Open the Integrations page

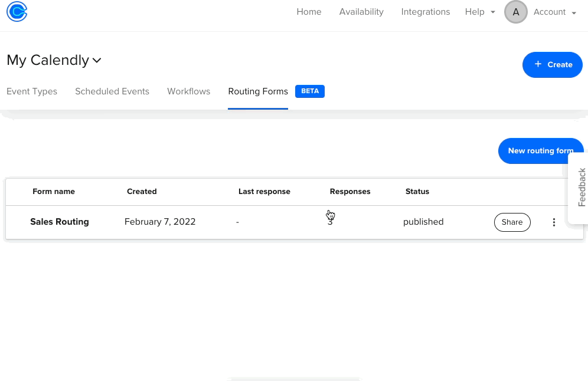pos(426,12)
